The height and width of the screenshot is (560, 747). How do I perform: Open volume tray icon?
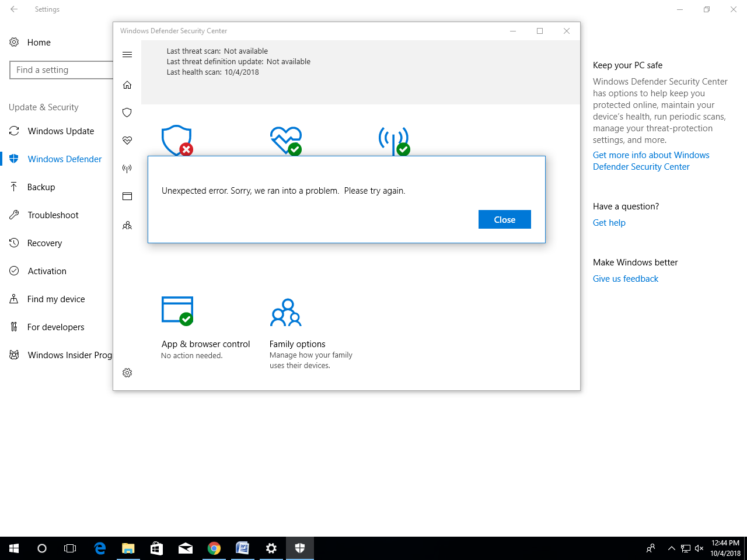699,548
